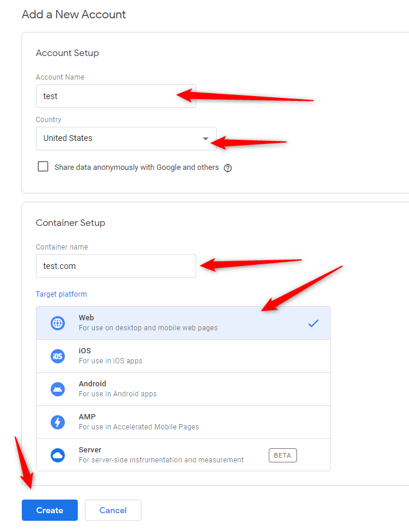The height and width of the screenshot is (532, 409).
Task: Click the iOS platform icon
Action: (58, 356)
